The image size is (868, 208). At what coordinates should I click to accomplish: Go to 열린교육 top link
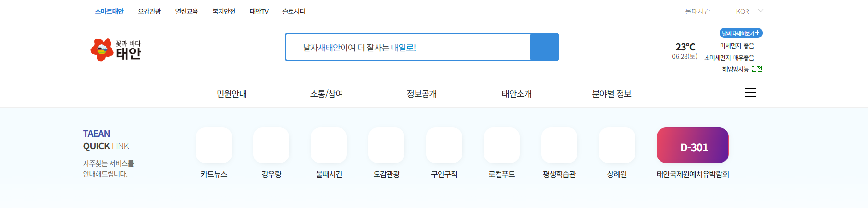click(x=186, y=11)
